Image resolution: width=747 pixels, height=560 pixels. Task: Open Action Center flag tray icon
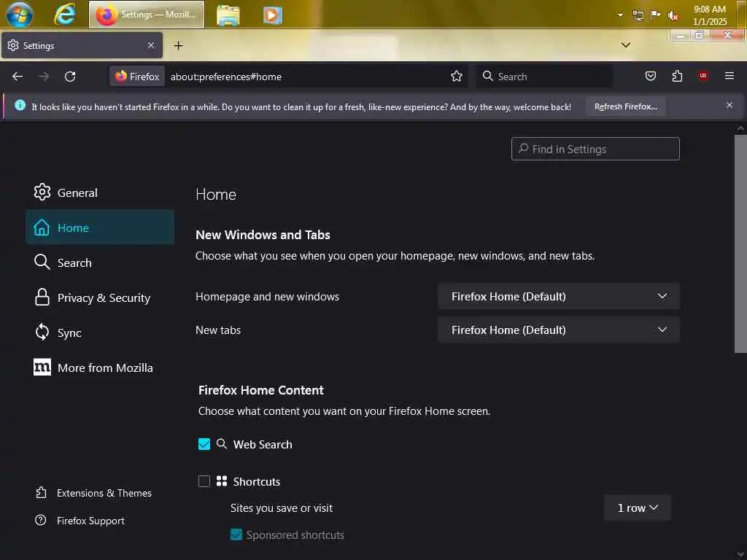(x=656, y=15)
